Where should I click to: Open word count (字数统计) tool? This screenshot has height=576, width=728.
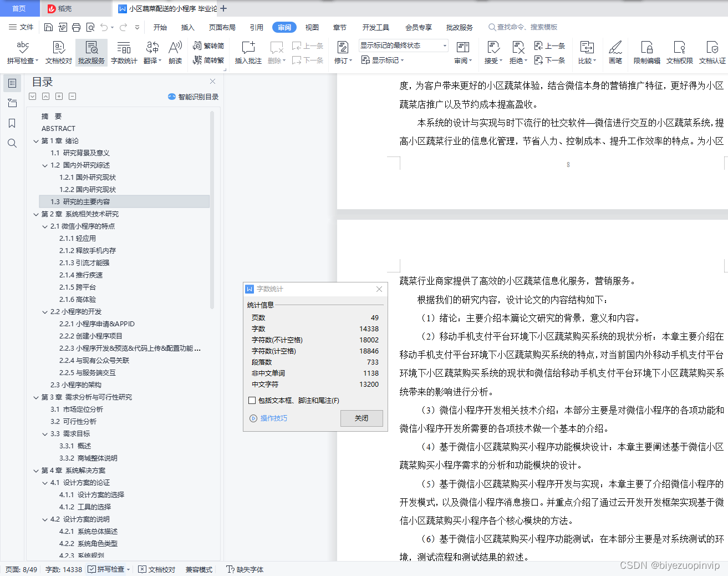(124, 53)
